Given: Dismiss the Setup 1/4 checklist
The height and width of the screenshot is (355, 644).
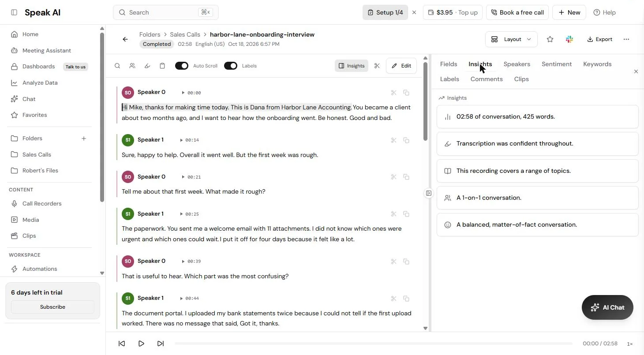Looking at the screenshot, I should point(414,12).
